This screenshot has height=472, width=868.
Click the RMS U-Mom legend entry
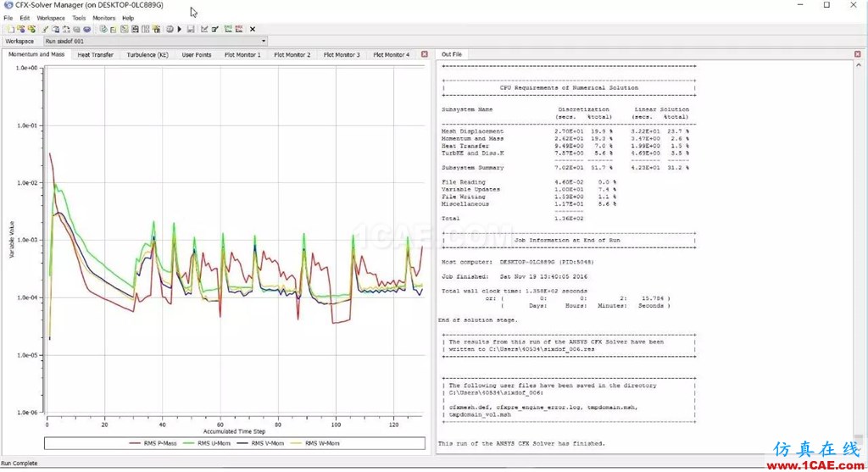click(x=207, y=443)
